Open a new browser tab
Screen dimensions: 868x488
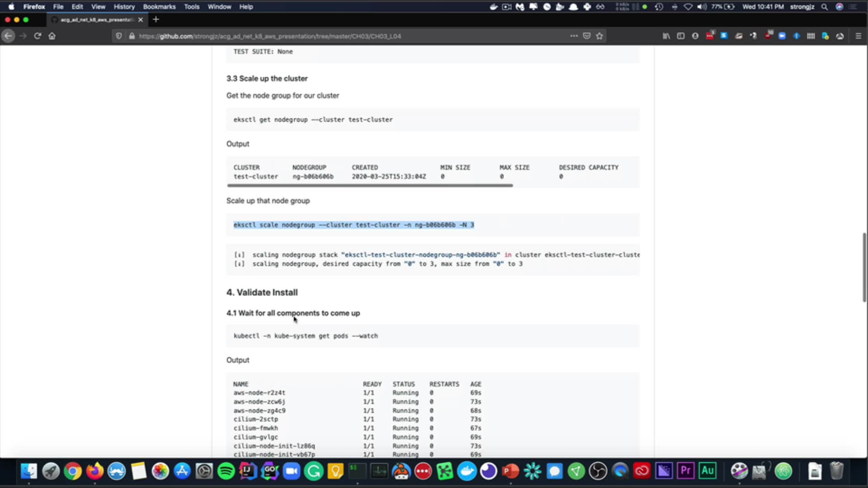[156, 19]
